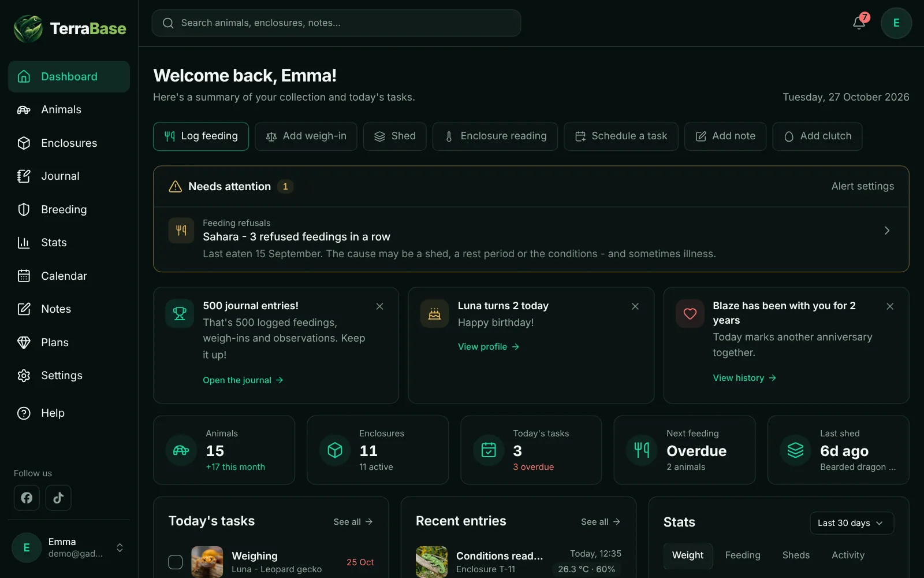
Task: Open the TikTok follow link
Action: (58, 498)
